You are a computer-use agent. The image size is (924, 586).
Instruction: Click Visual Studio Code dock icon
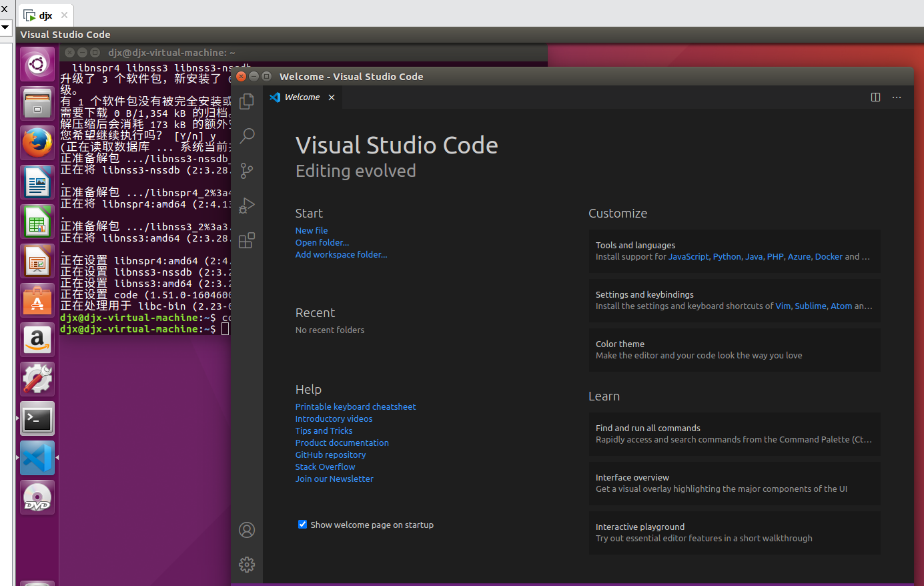click(x=37, y=458)
